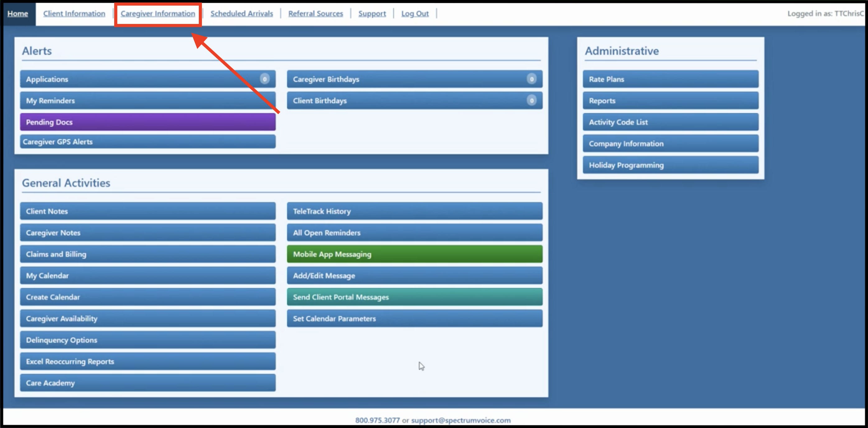Select Referral Sources in the top navigation
The image size is (868, 428).
315,13
